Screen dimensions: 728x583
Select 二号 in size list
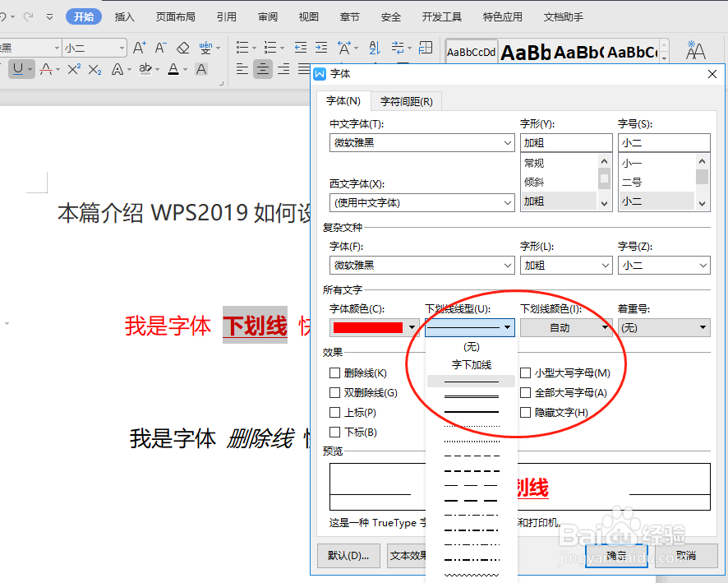pyautogui.click(x=633, y=183)
